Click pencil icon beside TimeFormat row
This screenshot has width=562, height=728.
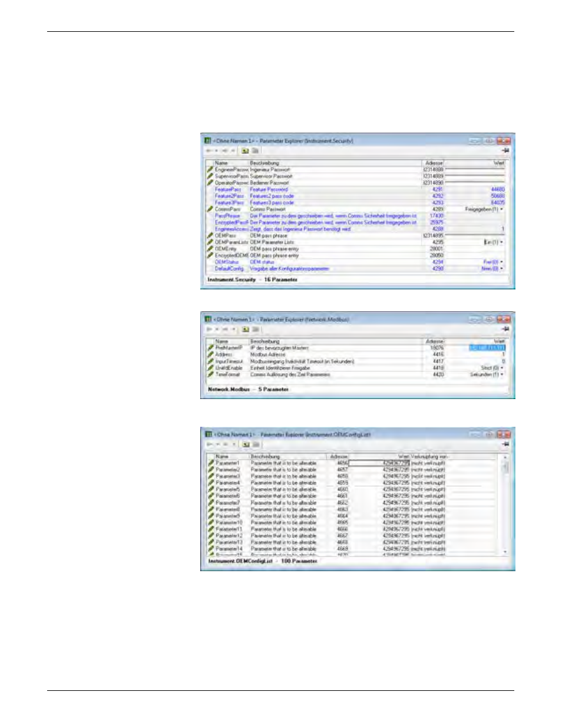[x=210, y=374]
